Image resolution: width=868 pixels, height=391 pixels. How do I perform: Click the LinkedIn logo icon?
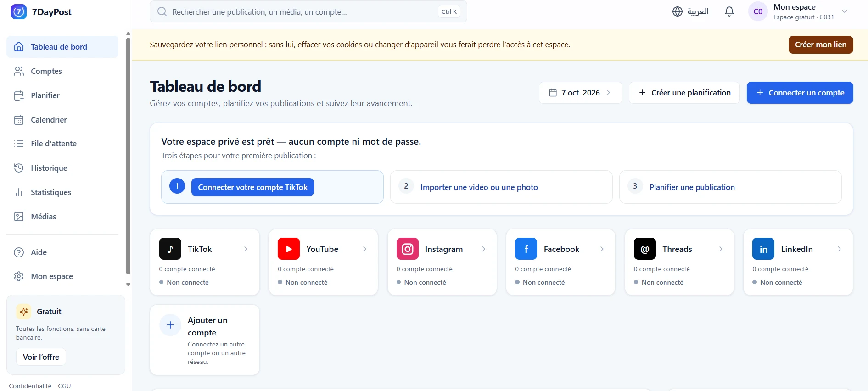click(x=763, y=249)
